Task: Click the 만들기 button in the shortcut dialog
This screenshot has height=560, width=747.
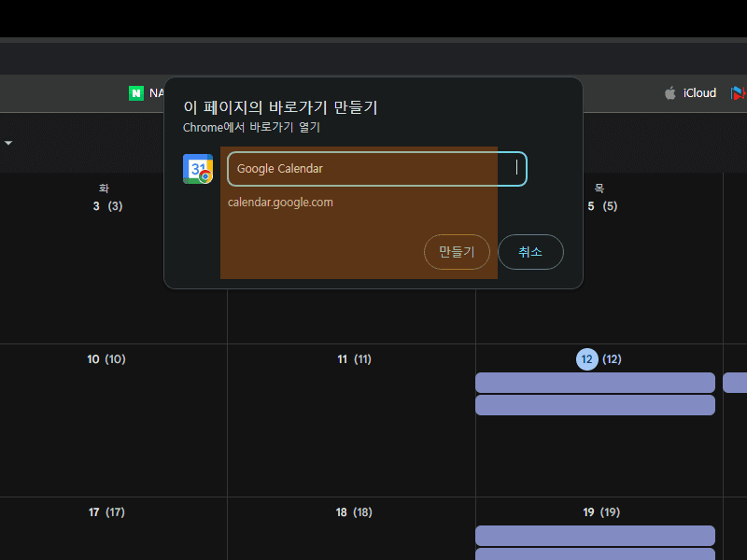Action: (x=457, y=252)
